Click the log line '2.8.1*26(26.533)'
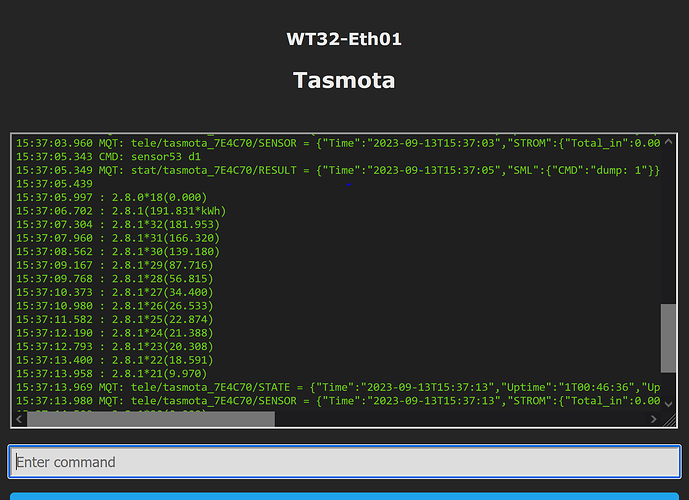This screenshot has height=500, width=689. pyautogui.click(x=115, y=306)
